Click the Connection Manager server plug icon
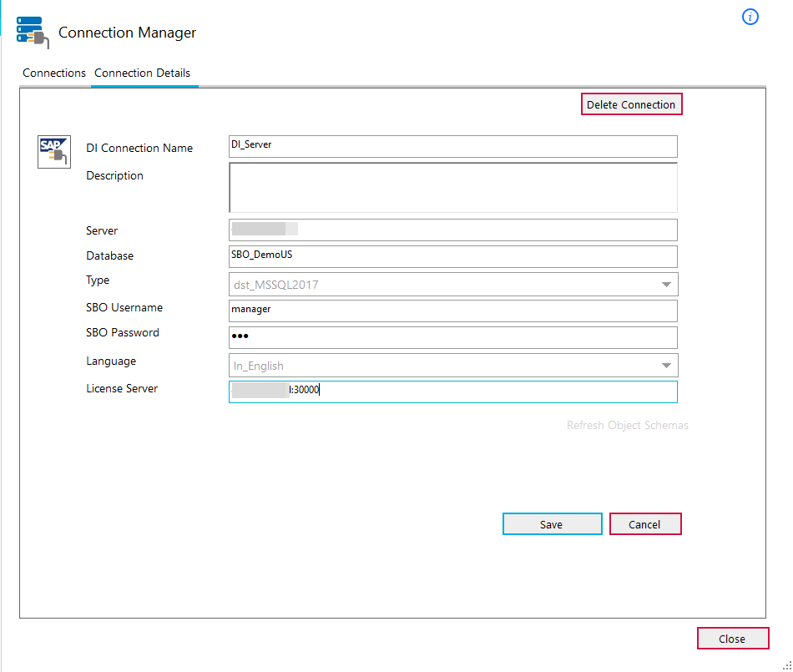793x672 pixels. click(x=33, y=33)
